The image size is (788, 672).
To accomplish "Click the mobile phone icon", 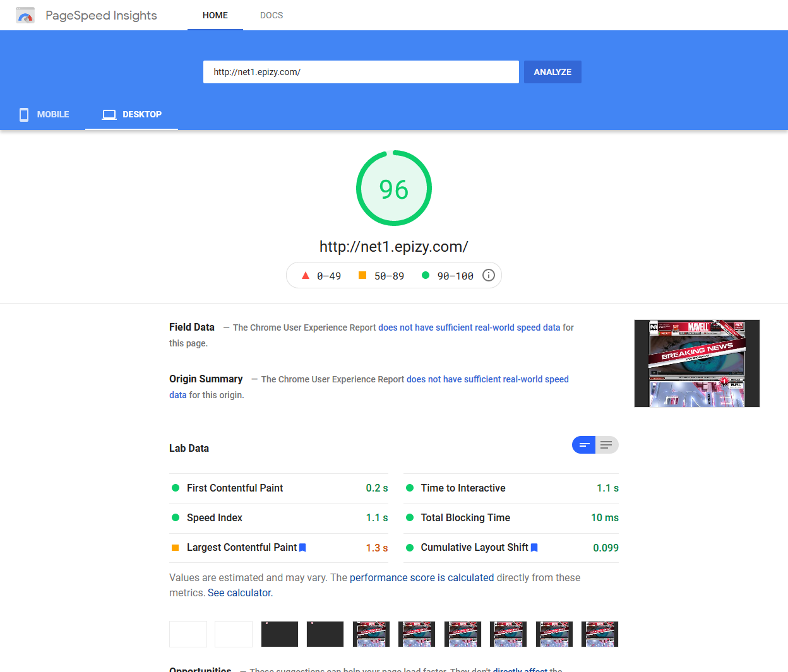I will point(24,114).
